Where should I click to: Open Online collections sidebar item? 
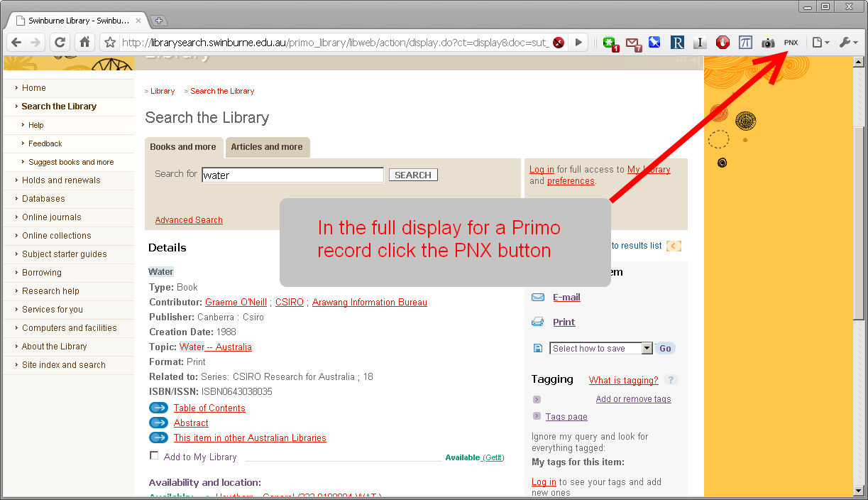(57, 236)
